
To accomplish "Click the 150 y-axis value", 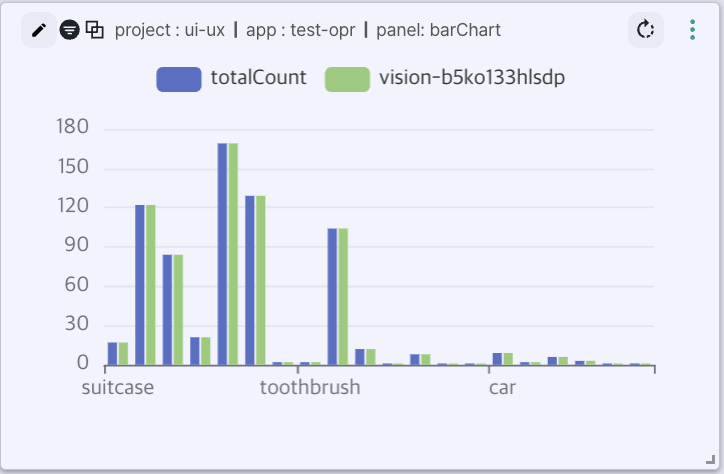I will click(72, 167).
